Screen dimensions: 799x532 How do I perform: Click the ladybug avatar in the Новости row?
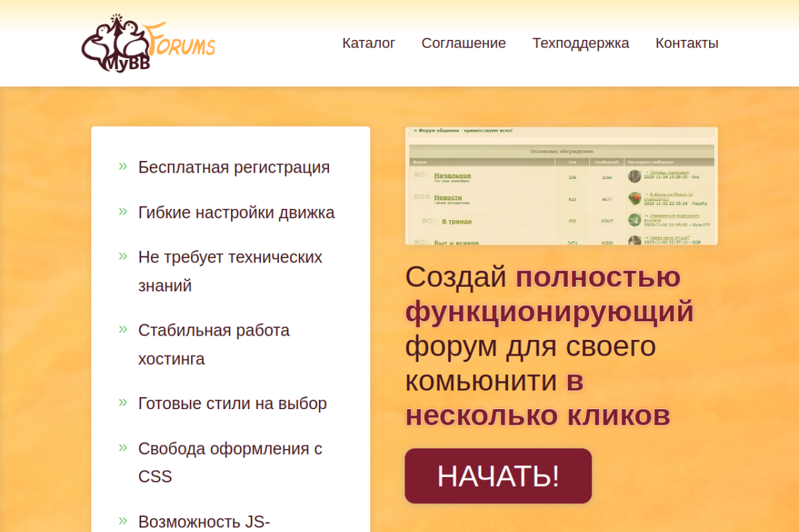pyautogui.click(x=635, y=198)
